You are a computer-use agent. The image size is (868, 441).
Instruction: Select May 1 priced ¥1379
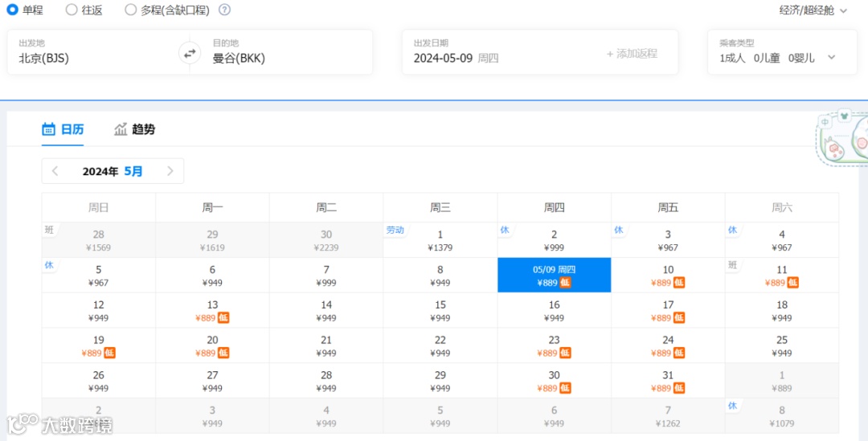click(440, 240)
